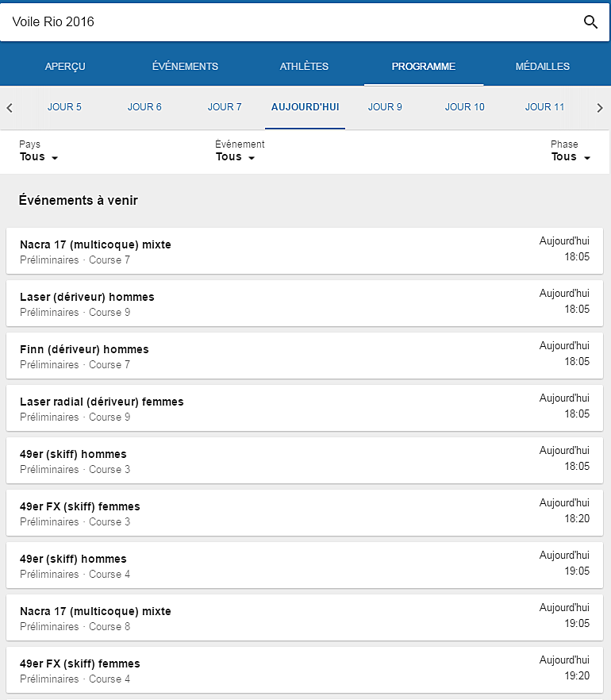Click the search magnifier icon
Screen dimensions: 611x700
[x=590, y=21]
